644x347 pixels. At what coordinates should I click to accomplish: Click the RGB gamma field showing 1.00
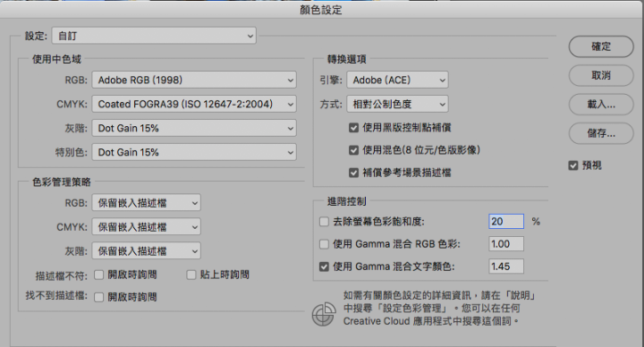pyautogui.click(x=506, y=244)
